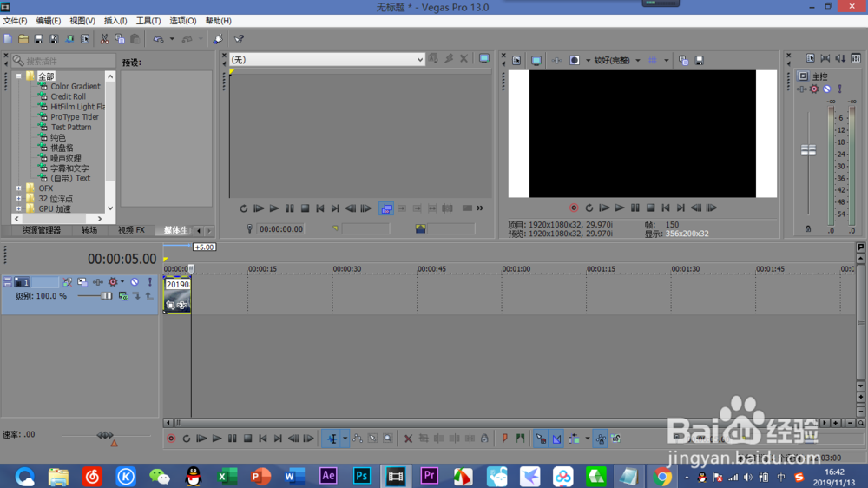This screenshot has width=868, height=488.
Task: Click the Render As toolbar icon
Action: coord(69,39)
